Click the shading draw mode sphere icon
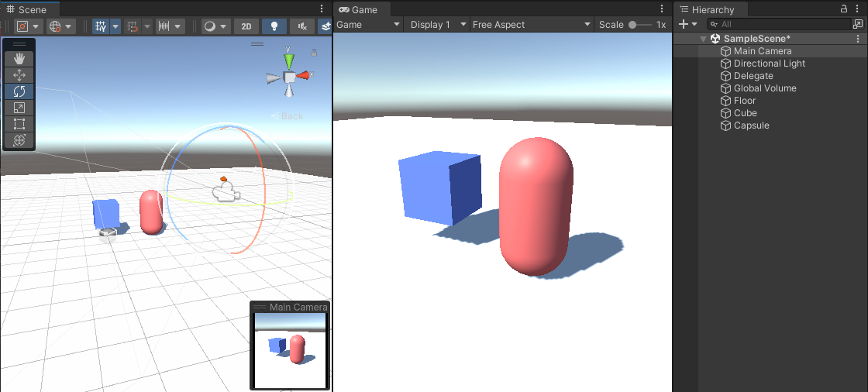868x392 pixels. click(x=210, y=26)
